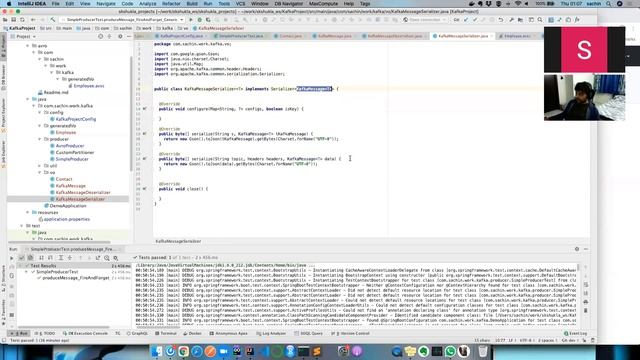
Task: Open Settings via the wrench toolbar icon
Action: point(511,20)
